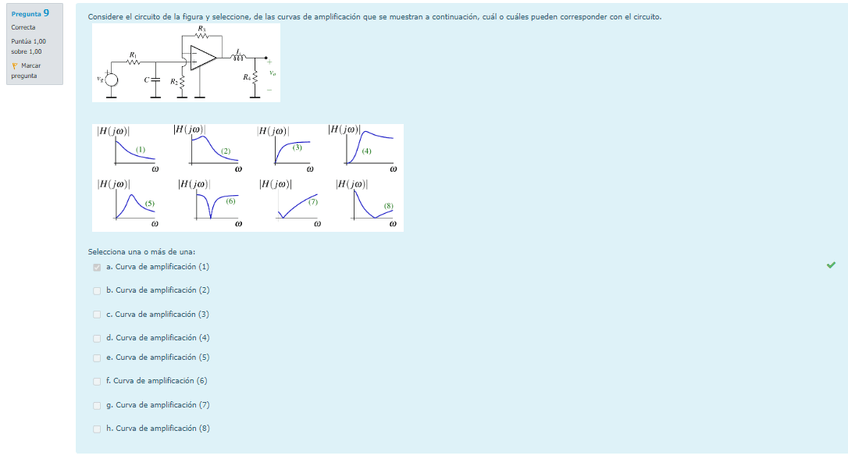This screenshot has width=848, height=455.
Task: Click label text 'h. Curva de amplificación (8)'
Action: pos(158,428)
